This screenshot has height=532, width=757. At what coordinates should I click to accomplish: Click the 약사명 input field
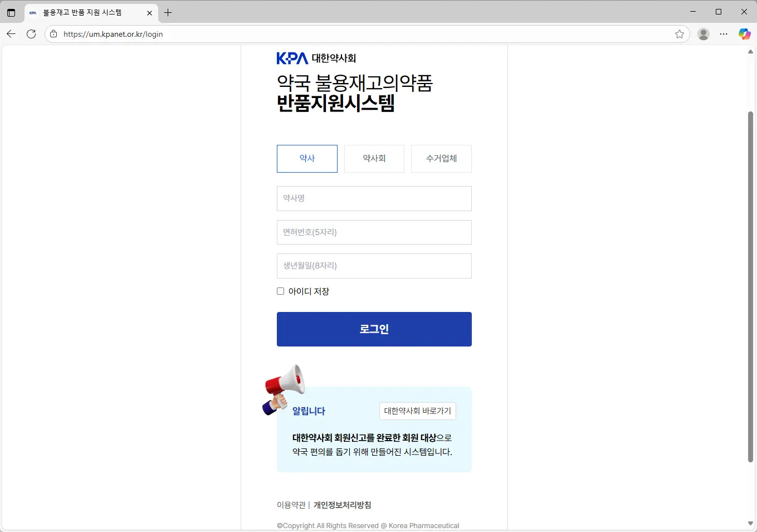point(374,198)
